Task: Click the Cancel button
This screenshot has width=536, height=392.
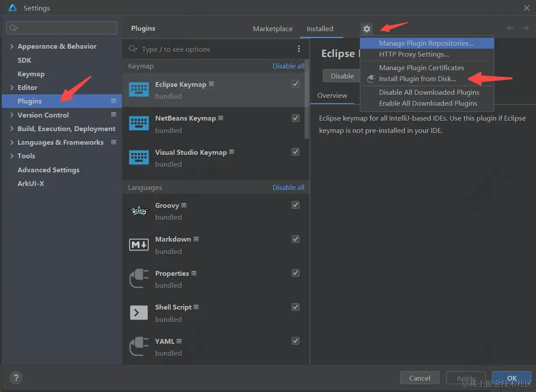Action: coord(420,378)
